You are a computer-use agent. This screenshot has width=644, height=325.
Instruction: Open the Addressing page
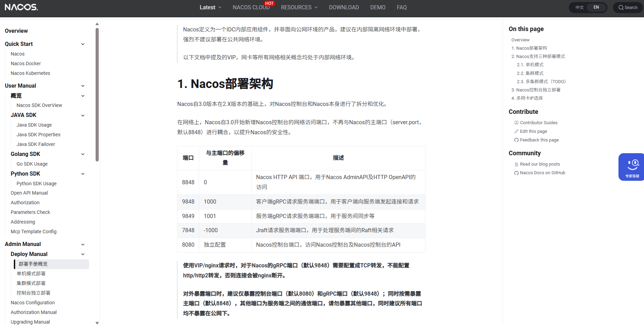(x=23, y=222)
